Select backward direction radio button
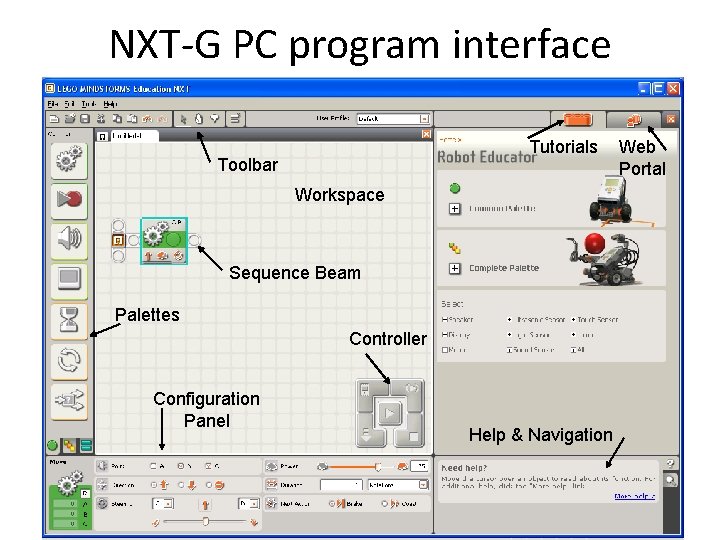This screenshot has height=540, width=720. pyautogui.click(x=181, y=485)
